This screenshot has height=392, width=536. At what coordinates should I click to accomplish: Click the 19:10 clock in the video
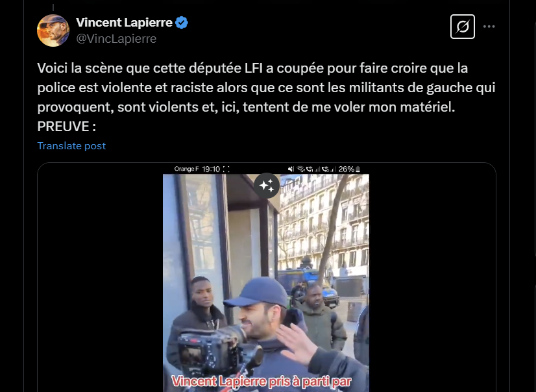tap(211, 169)
